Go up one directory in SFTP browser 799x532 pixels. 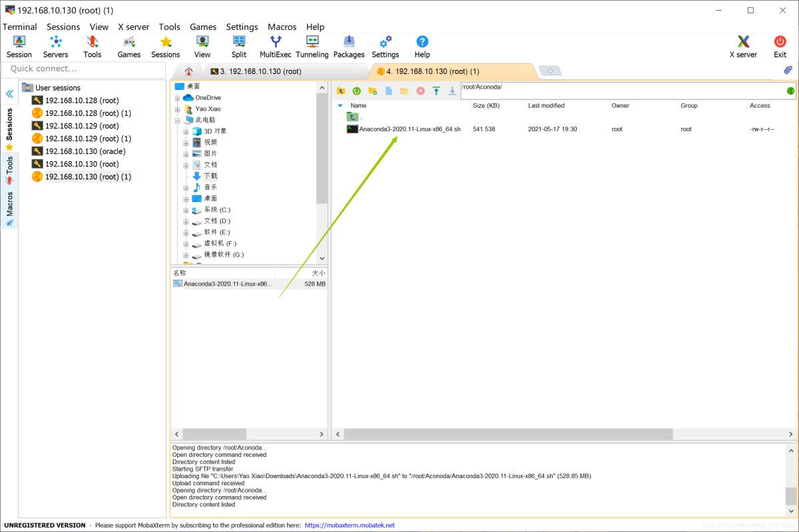coord(341,90)
